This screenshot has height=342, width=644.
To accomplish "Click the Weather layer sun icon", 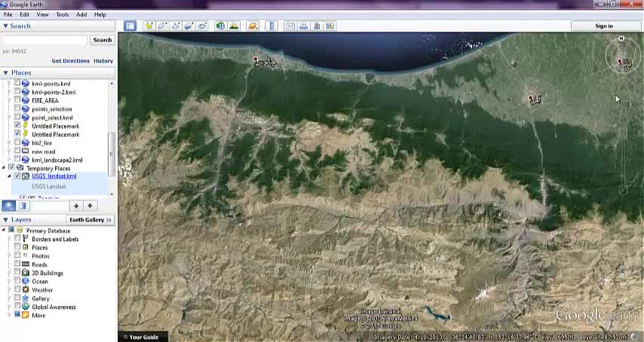I will point(26,289).
